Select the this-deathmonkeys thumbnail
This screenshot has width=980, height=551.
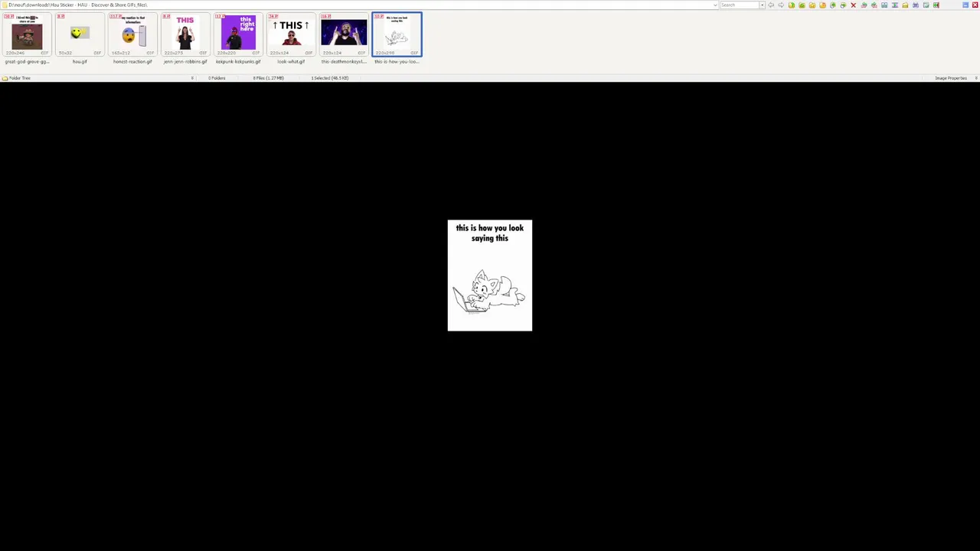pyautogui.click(x=344, y=34)
